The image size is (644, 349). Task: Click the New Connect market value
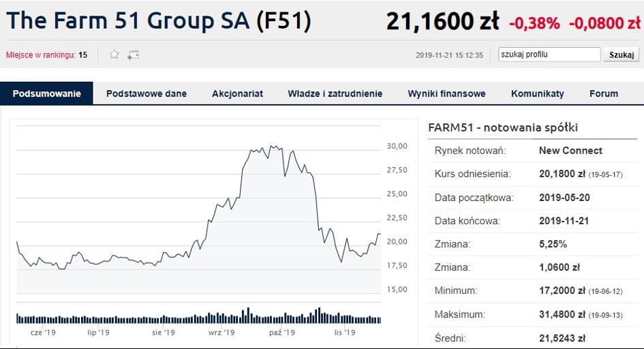pos(570,151)
